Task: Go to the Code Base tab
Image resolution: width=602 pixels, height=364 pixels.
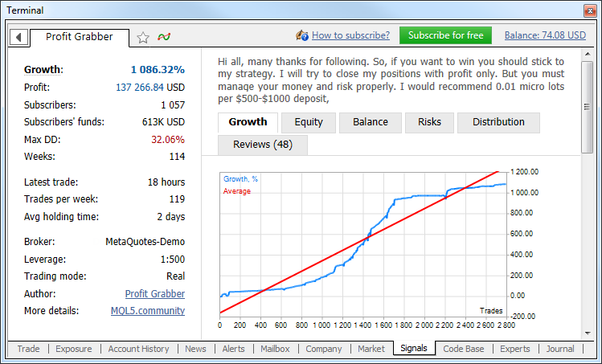Action: point(463,349)
